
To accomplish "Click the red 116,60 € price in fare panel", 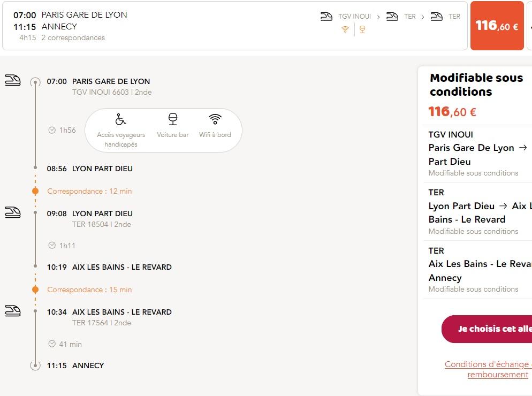I will tap(452, 112).
